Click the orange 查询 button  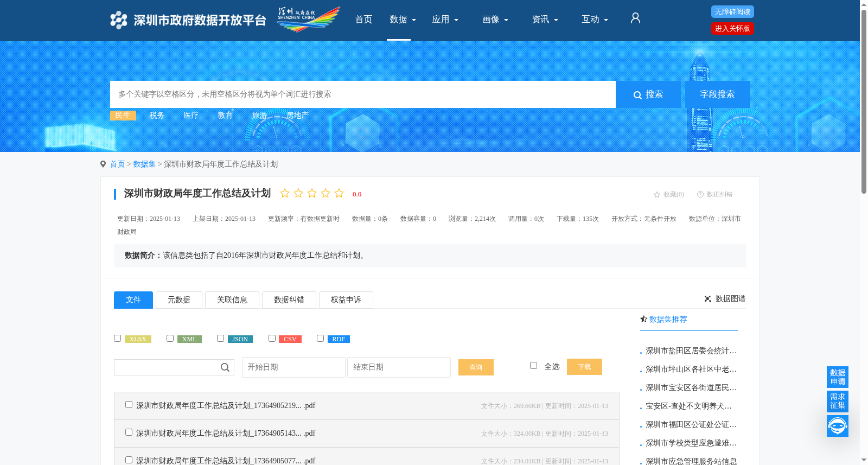(x=476, y=367)
